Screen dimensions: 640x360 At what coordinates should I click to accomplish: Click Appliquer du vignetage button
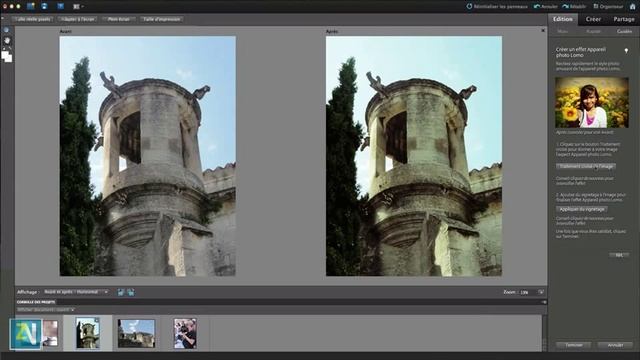click(x=581, y=209)
